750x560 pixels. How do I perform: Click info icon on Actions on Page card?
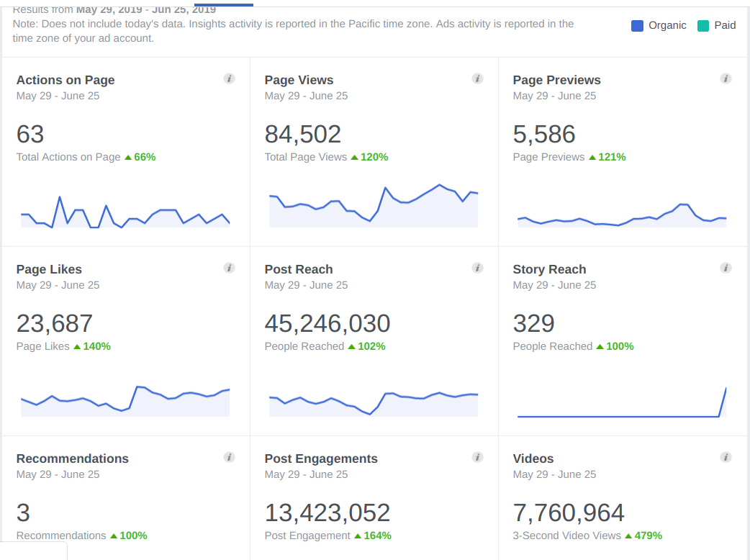click(229, 78)
